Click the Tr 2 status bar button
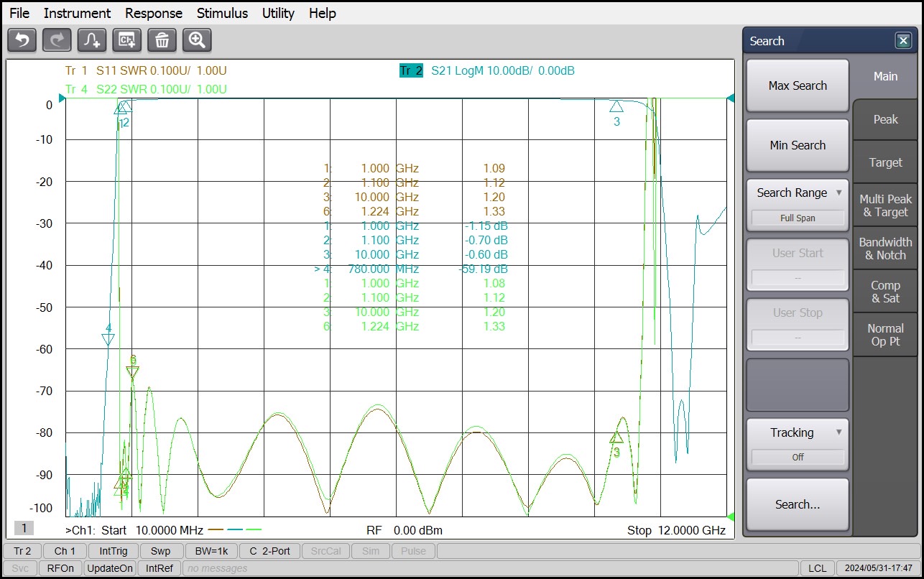Viewport: 924px width, 579px height. 22,551
